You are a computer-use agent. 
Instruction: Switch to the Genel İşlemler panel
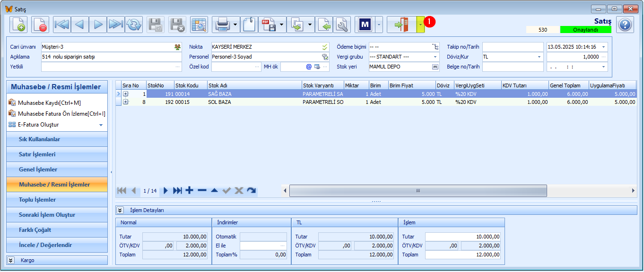coord(57,170)
